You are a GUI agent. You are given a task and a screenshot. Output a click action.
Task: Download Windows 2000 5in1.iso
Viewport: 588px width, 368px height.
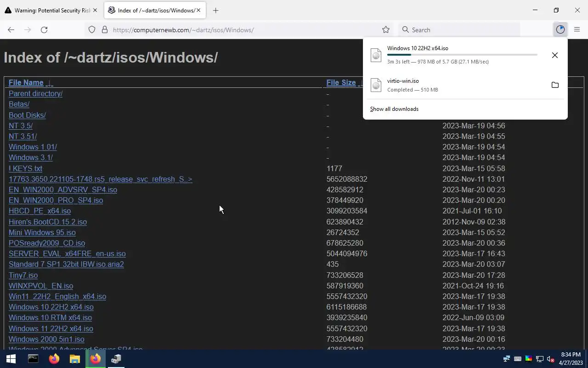[x=46, y=339]
